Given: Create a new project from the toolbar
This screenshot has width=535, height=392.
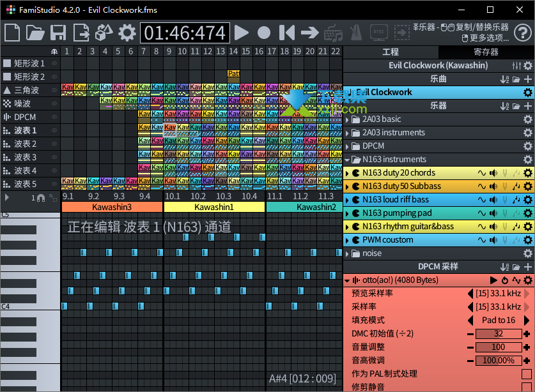Looking at the screenshot, I should 12,33.
